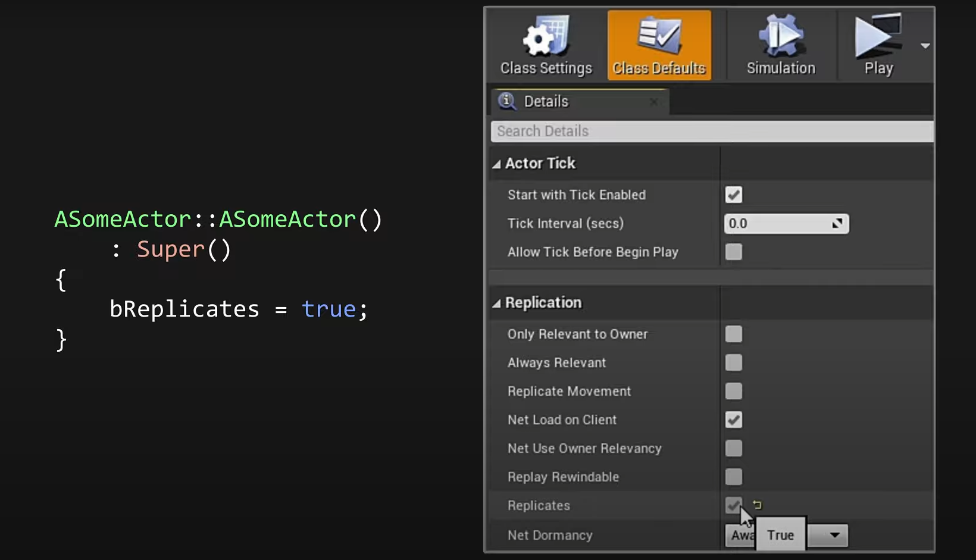976x560 pixels.
Task: Click the Tick Interval spinner arrow icon
Action: point(837,224)
